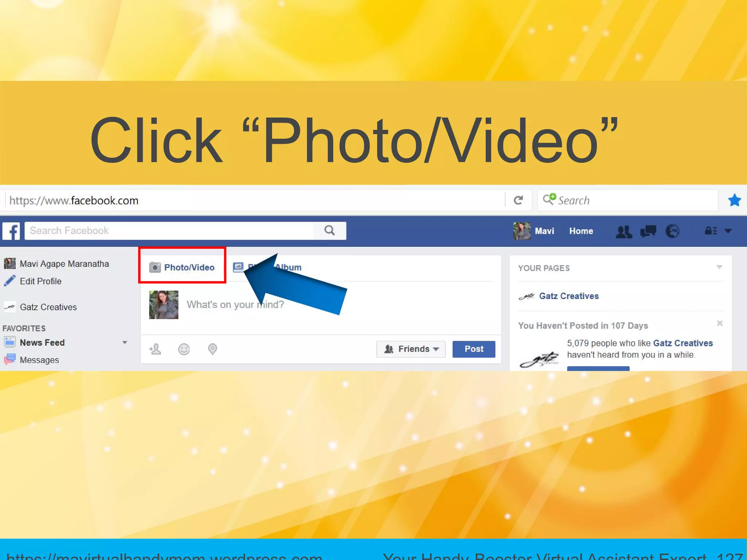Open Mavi Agape Maranatha's profile link
This screenshot has width=747, height=560.
(x=64, y=264)
